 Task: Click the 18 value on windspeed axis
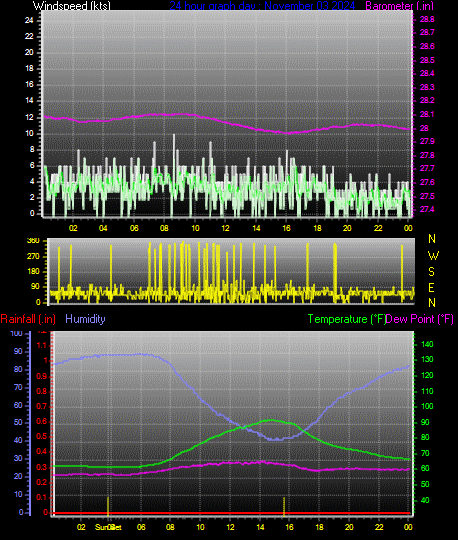pyautogui.click(x=29, y=69)
